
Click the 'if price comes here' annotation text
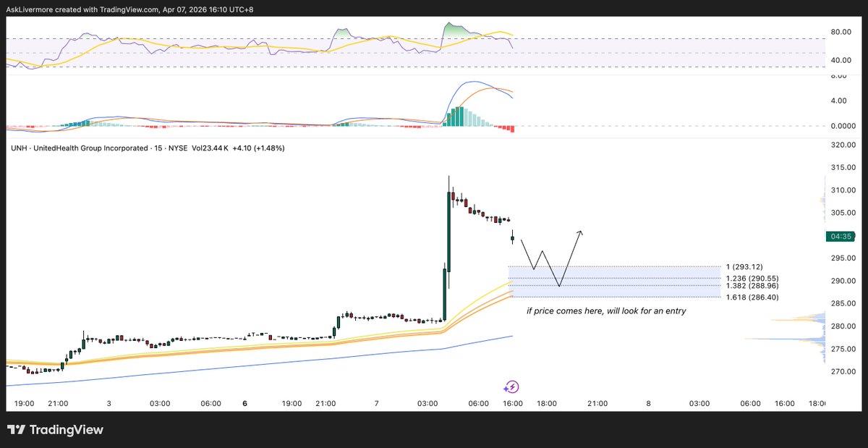tap(606, 311)
